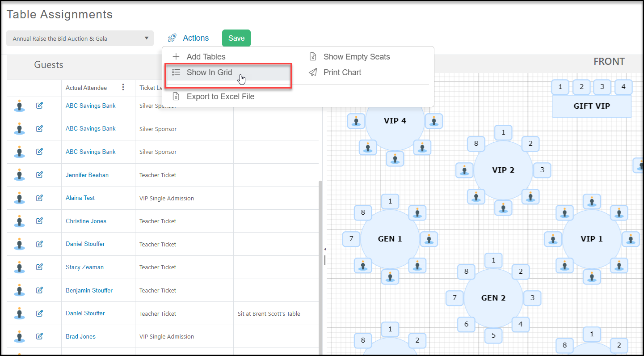Open Christine Jones attendee link
Viewport: 644px width, 356px height.
coord(86,221)
